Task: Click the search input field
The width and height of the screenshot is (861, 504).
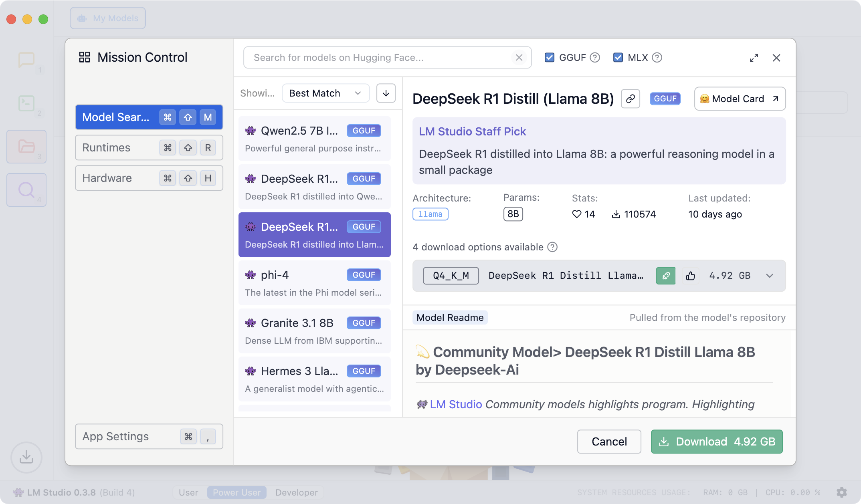Action: click(387, 58)
